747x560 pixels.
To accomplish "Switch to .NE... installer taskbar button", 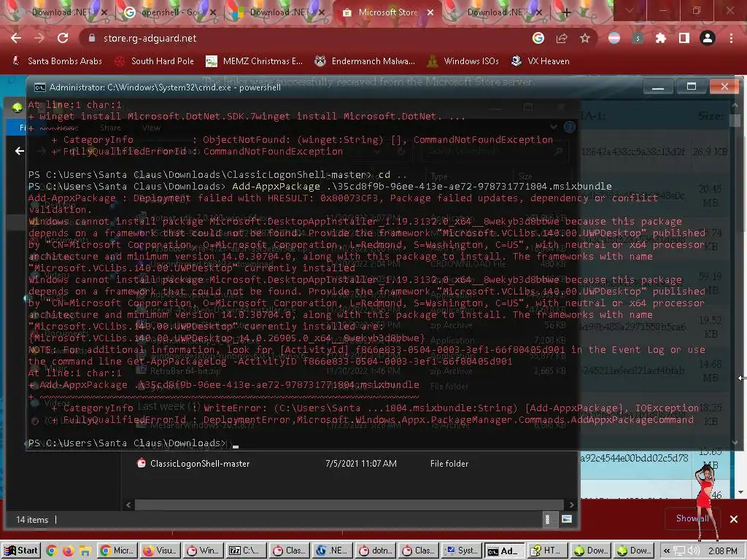I will coord(333,551).
